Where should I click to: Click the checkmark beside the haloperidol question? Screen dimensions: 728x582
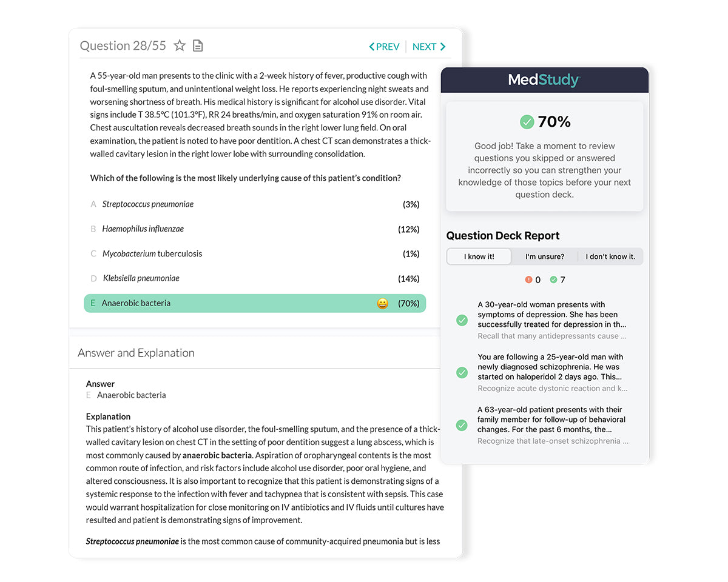coord(462,372)
